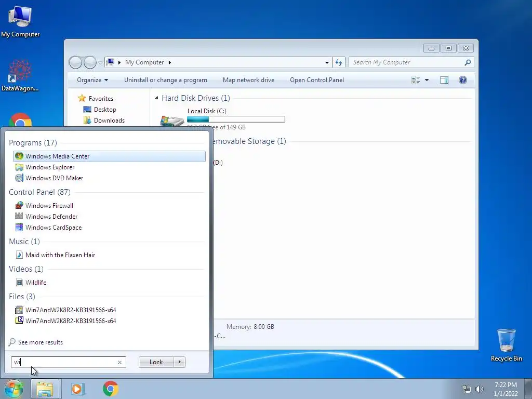Click Uninstall or change a program

pos(166,80)
